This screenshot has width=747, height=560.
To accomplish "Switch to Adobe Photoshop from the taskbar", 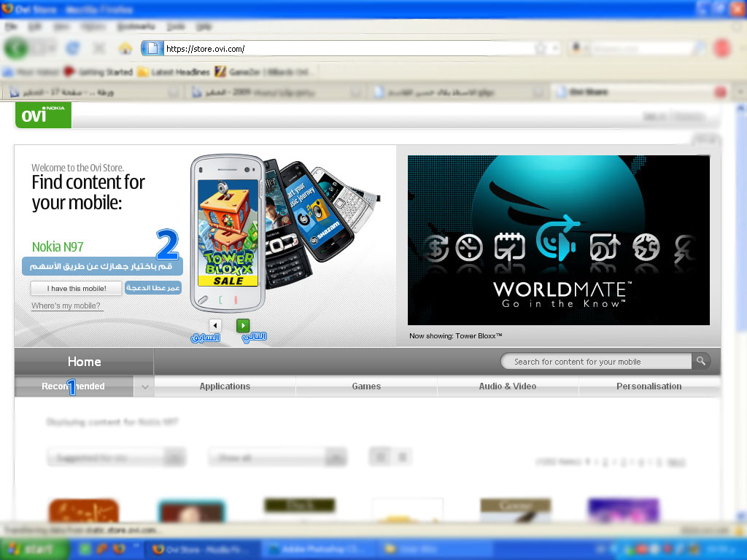I will tap(317, 550).
